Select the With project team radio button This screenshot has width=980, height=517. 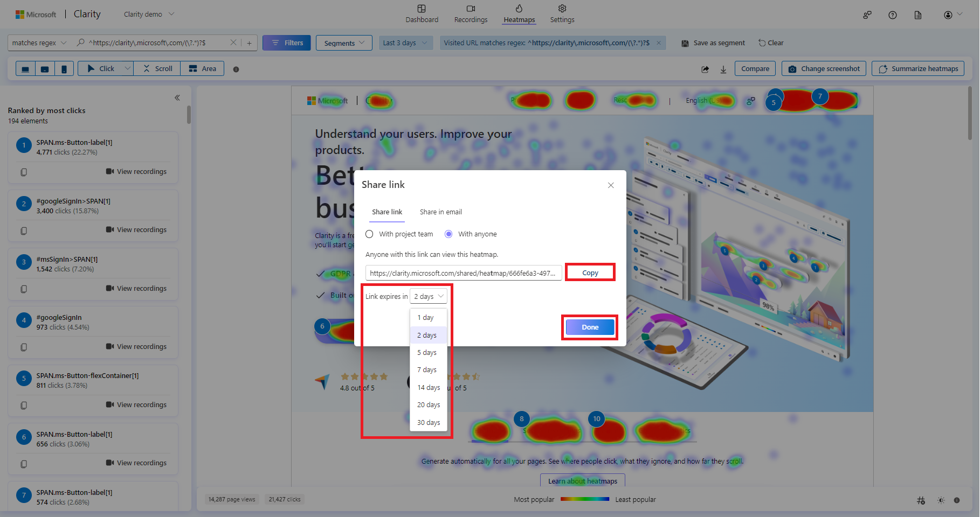pos(369,234)
